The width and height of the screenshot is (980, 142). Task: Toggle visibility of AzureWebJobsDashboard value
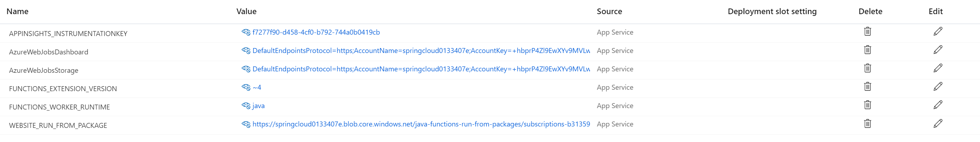246,51
